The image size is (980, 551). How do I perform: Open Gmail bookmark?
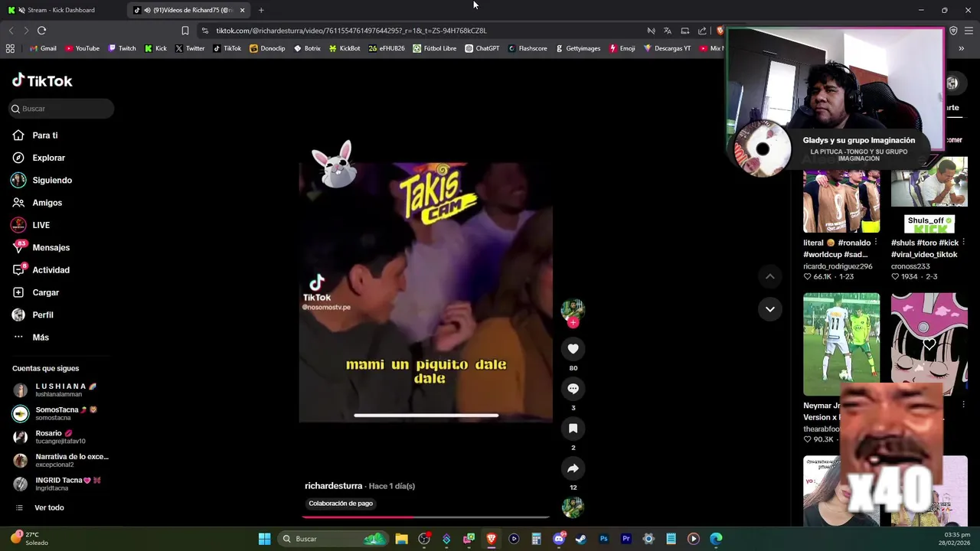(43, 48)
